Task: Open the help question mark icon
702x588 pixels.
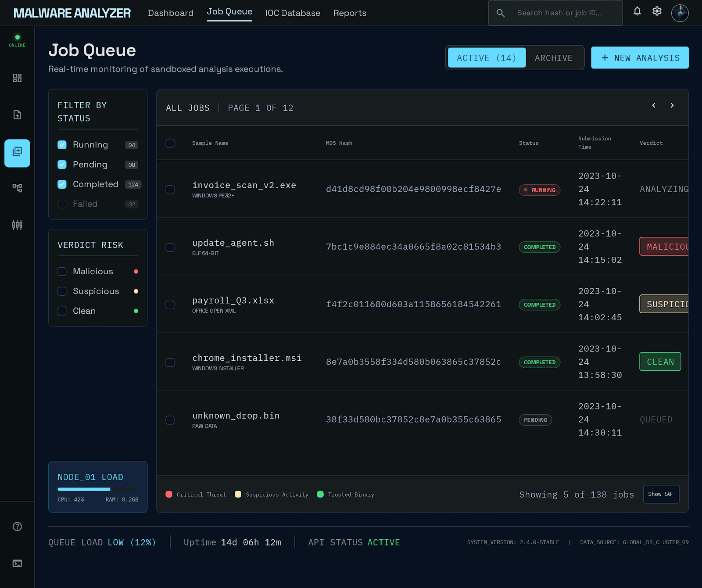Action: pos(17,527)
